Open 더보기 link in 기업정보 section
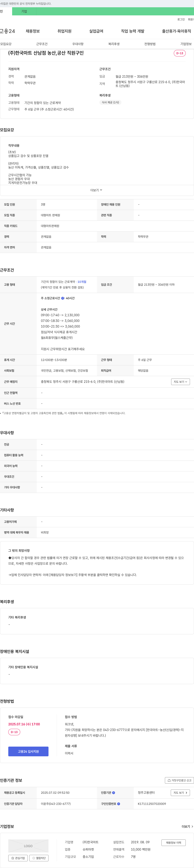This screenshot has width=194, height=868. [187, 827]
